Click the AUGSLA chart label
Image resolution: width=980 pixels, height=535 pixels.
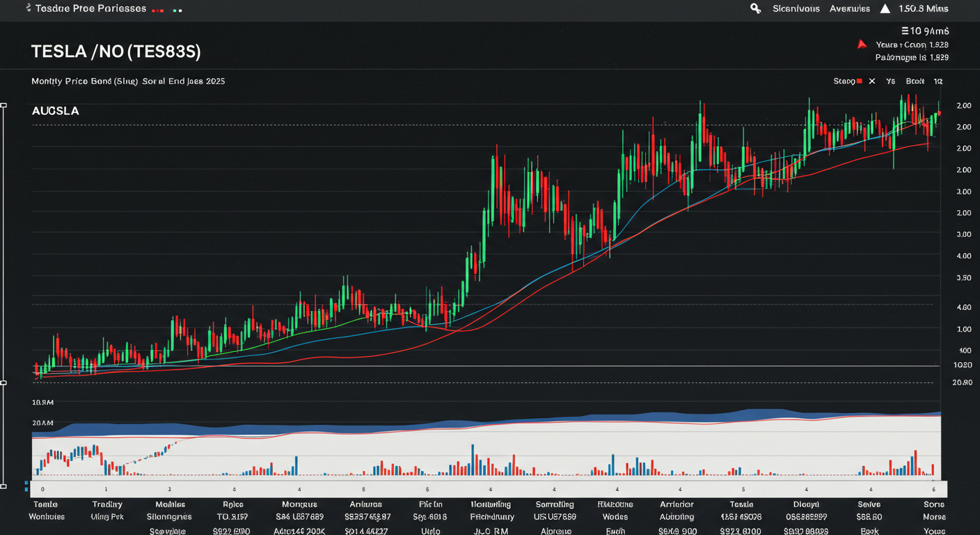[55, 111]
